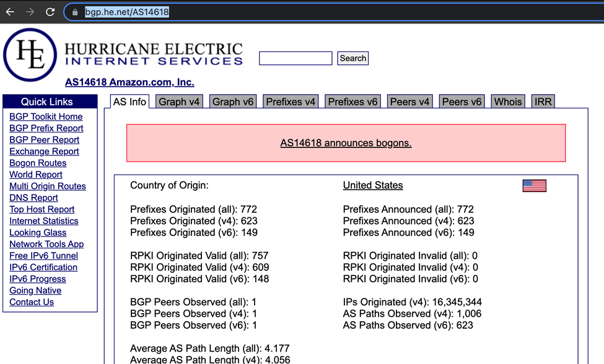604x364 pixels.
Task: Click 'AS Paths Observed (v6): 623' text
Action: pyautogui.click(x=408, y=325)
